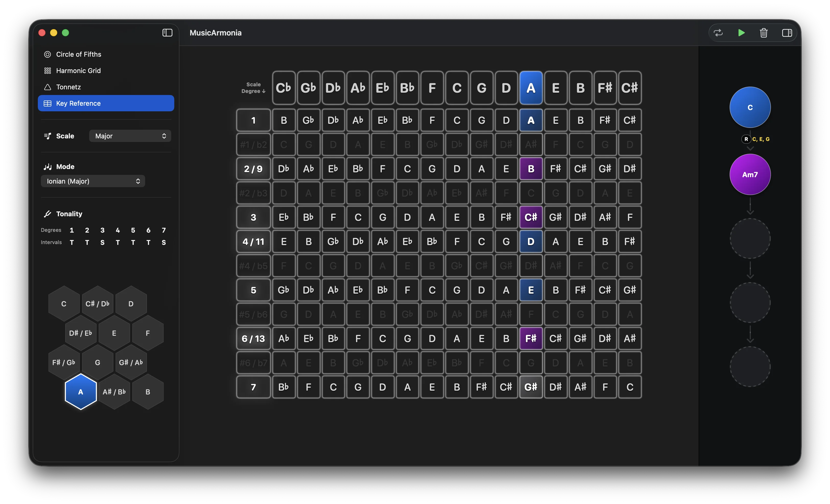Click the highlighted A key column header
This screenshot has height=504, width=830.
tap(531, 88)
